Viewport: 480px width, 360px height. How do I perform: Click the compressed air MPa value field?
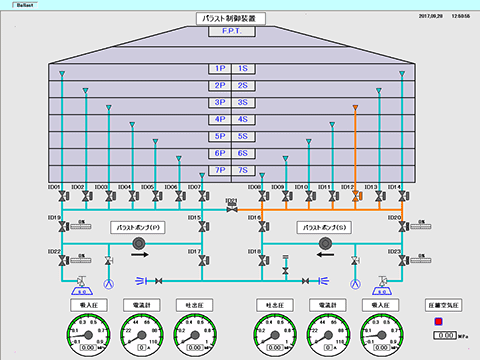(445, 335)
